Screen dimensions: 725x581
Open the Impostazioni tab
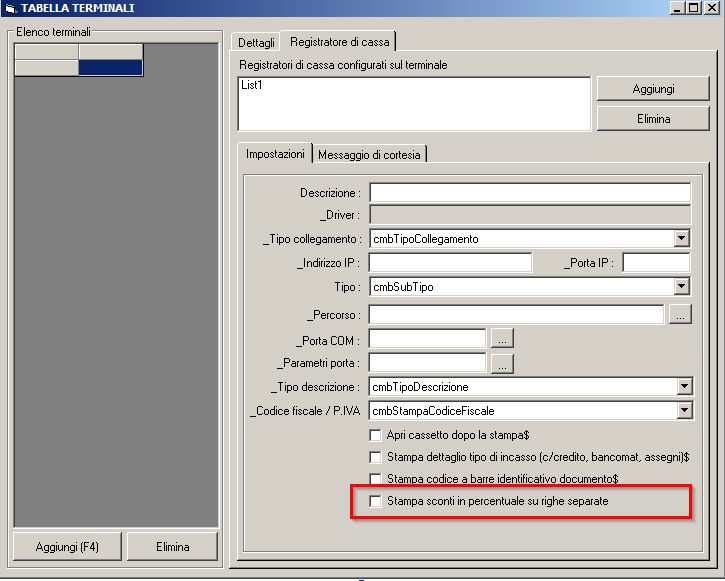pos(275,154)
